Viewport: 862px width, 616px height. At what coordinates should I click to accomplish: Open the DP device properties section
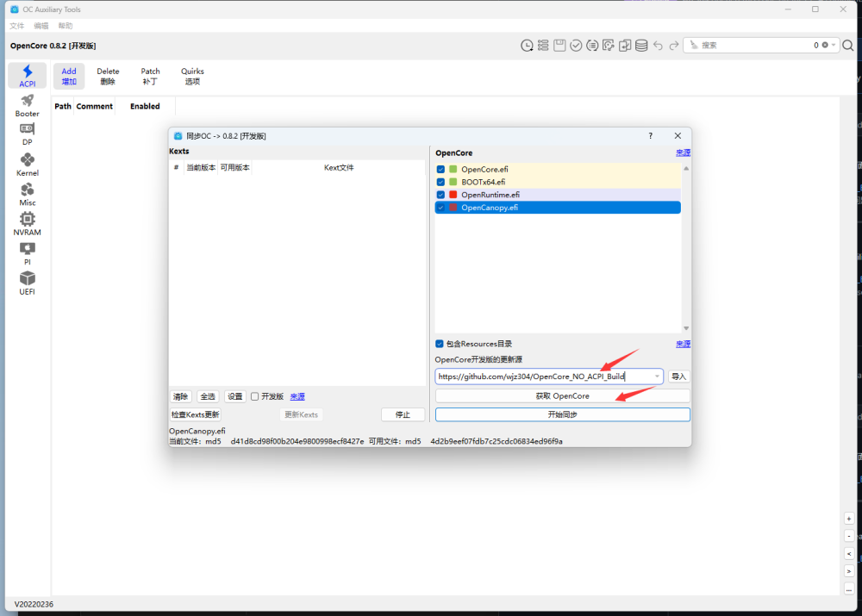point(27,134)
